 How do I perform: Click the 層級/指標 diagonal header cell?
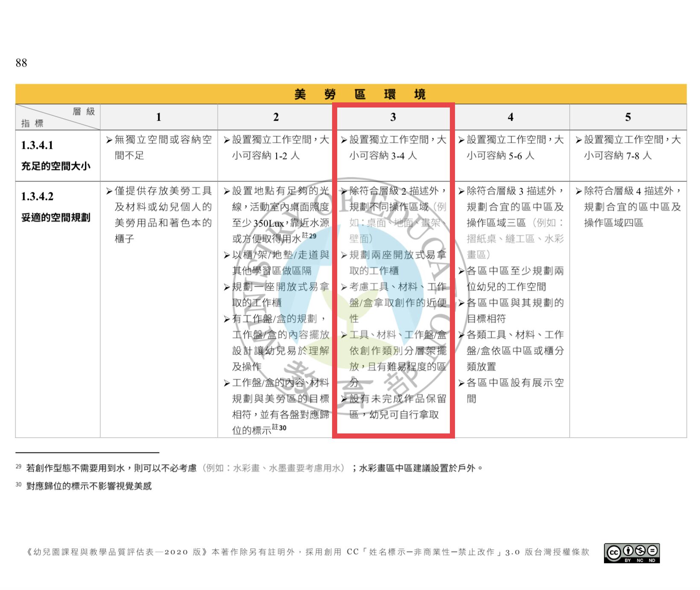click(x=58, y=117)
